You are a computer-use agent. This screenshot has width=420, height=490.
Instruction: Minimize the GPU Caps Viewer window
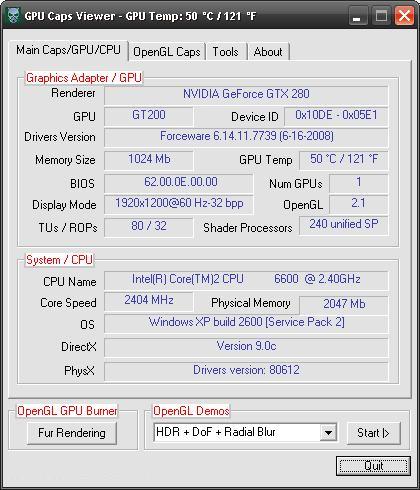(357, 16)
